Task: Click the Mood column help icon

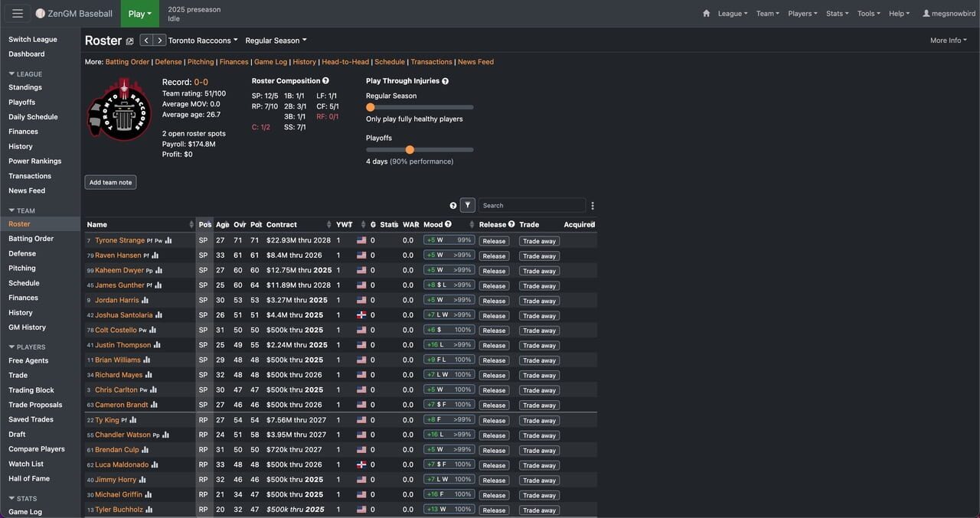Action: pos(449,224)
